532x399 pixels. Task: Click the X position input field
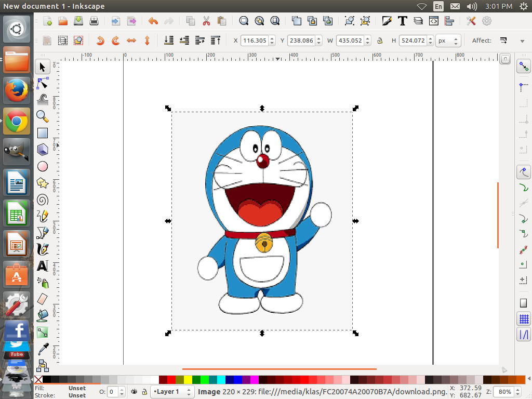pos(254,41)
